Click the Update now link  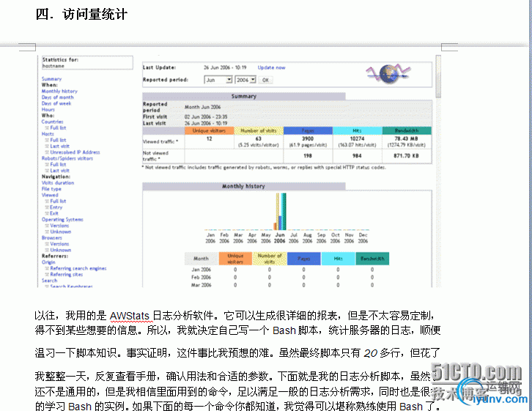[x=271, y=67]
